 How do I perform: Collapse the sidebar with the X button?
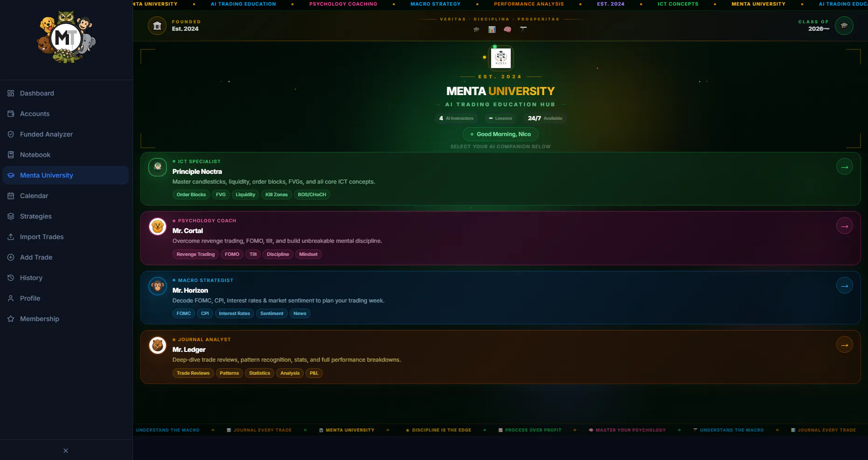[66, 451]
